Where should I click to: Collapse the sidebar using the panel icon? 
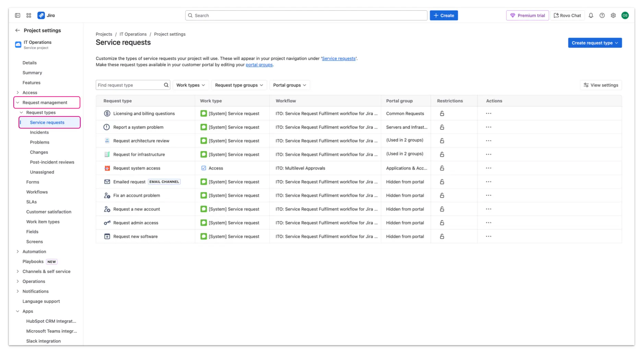pos(17,15)
